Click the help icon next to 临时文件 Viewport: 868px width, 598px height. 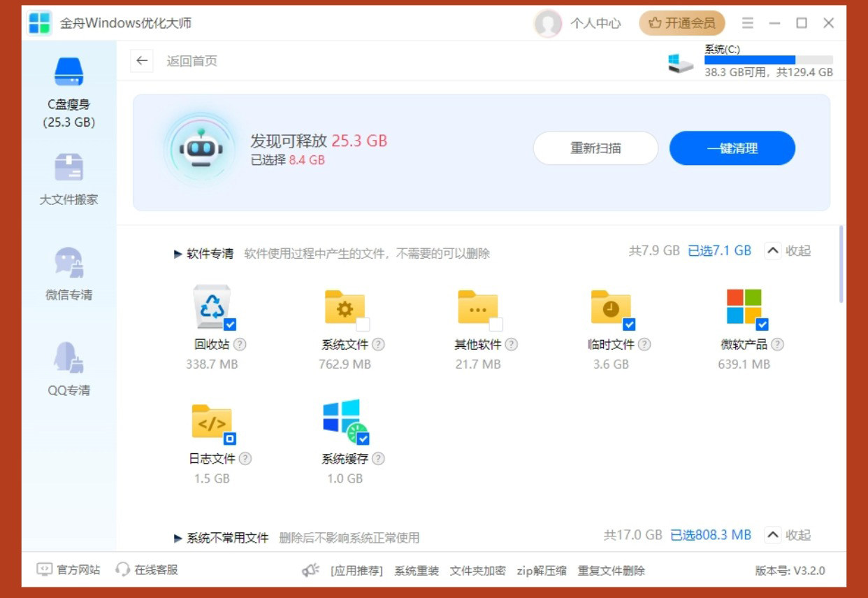tap(644, 344)
